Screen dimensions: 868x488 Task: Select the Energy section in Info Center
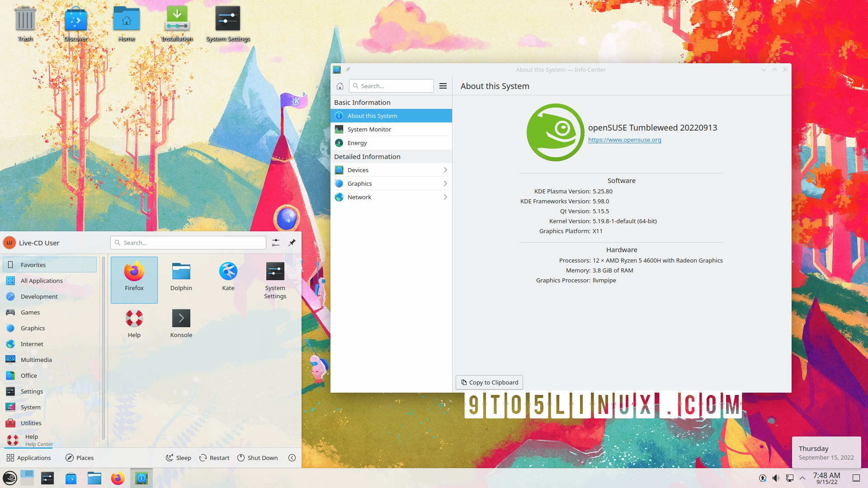click(357, 143)
